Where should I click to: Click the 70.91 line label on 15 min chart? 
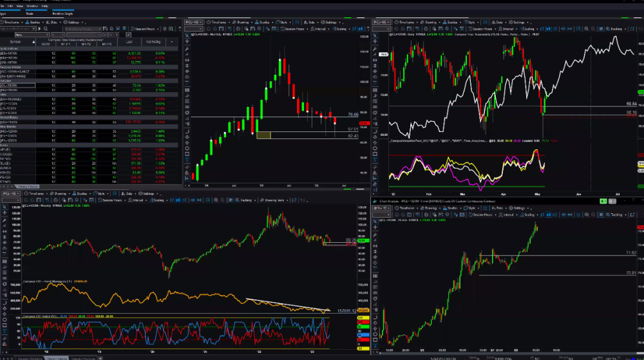click(631, 272)
